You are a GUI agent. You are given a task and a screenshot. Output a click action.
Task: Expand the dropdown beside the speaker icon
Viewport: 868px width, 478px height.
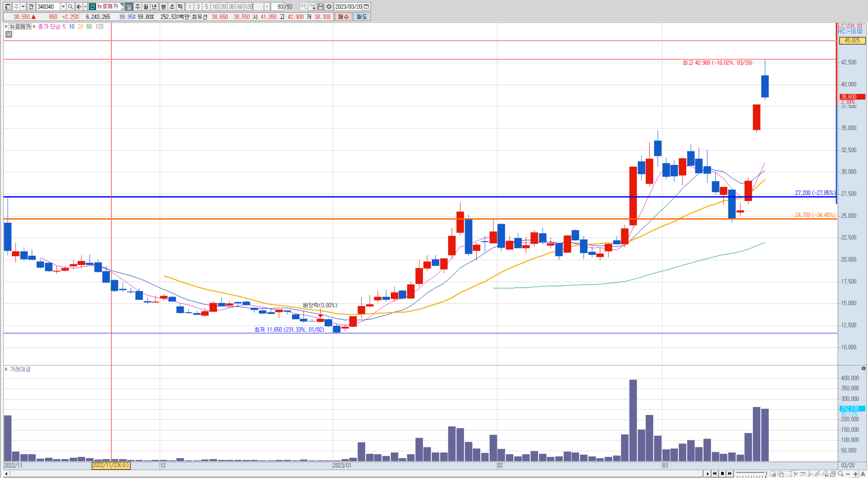tap(85, 7)
